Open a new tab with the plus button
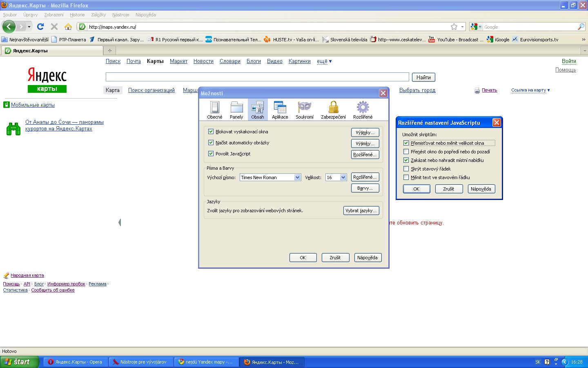The width and height of the screenshot is (588, 368). [109, 51]
